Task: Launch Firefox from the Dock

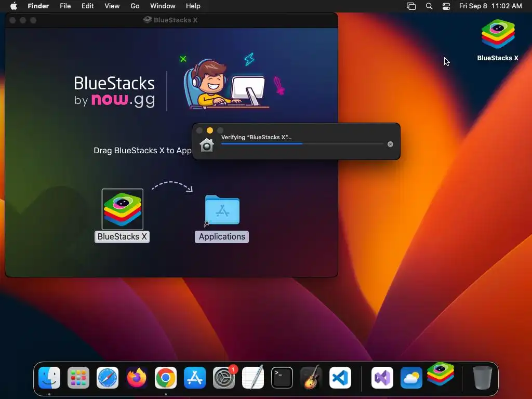Action: point(137,378)
